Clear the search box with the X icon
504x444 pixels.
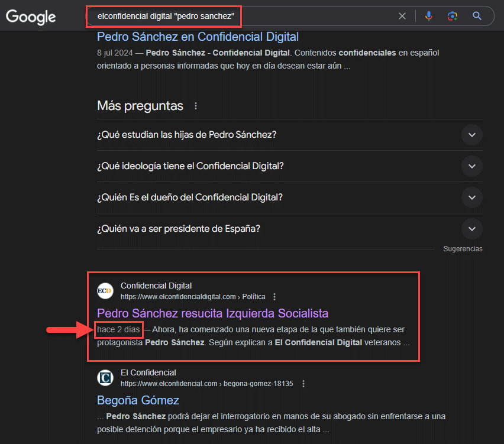point(402,16)
